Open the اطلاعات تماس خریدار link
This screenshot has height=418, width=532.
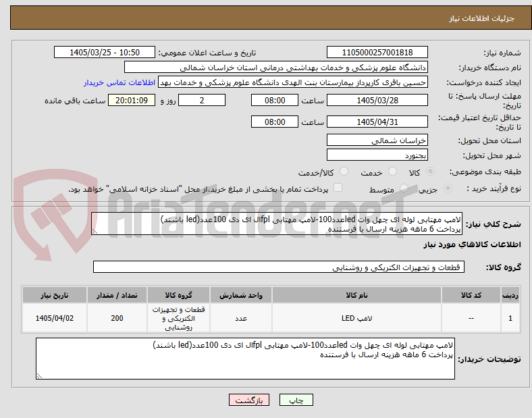coord(119,82)
